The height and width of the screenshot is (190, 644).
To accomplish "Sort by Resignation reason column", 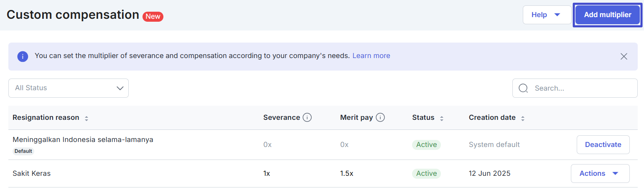I will click(x=87, y=118).
